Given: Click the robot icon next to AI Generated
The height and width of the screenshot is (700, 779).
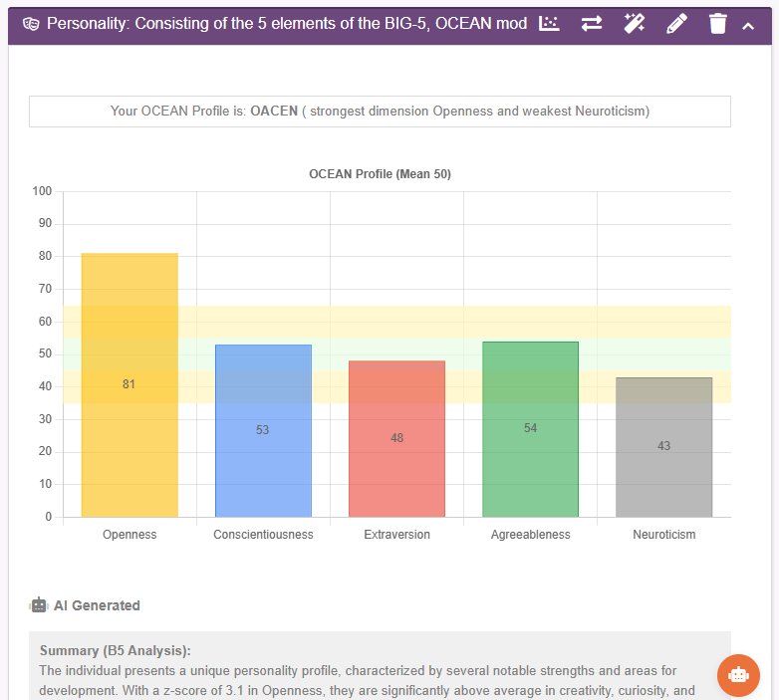Looking at the screenshot, I should point(39,605).
